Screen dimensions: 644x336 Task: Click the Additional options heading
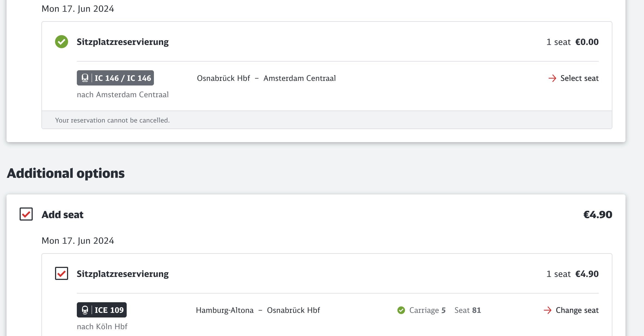66,173
